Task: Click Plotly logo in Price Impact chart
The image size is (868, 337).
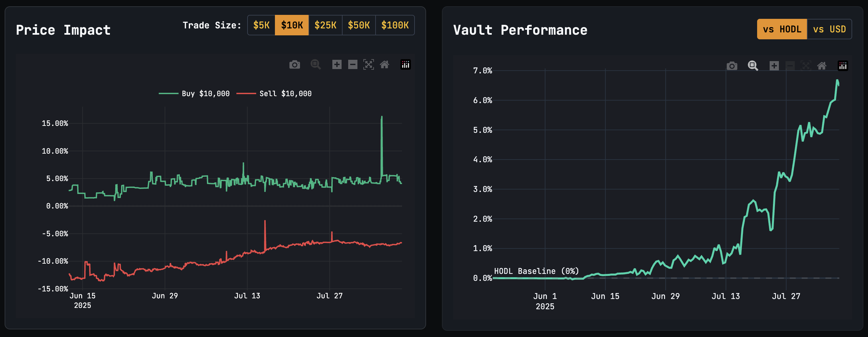Action: 405,64
